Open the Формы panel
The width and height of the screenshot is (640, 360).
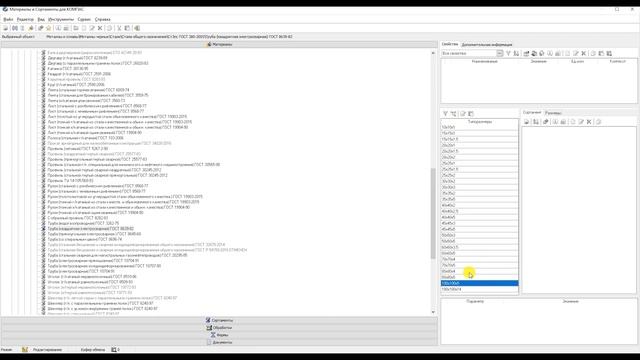point(219,335)
